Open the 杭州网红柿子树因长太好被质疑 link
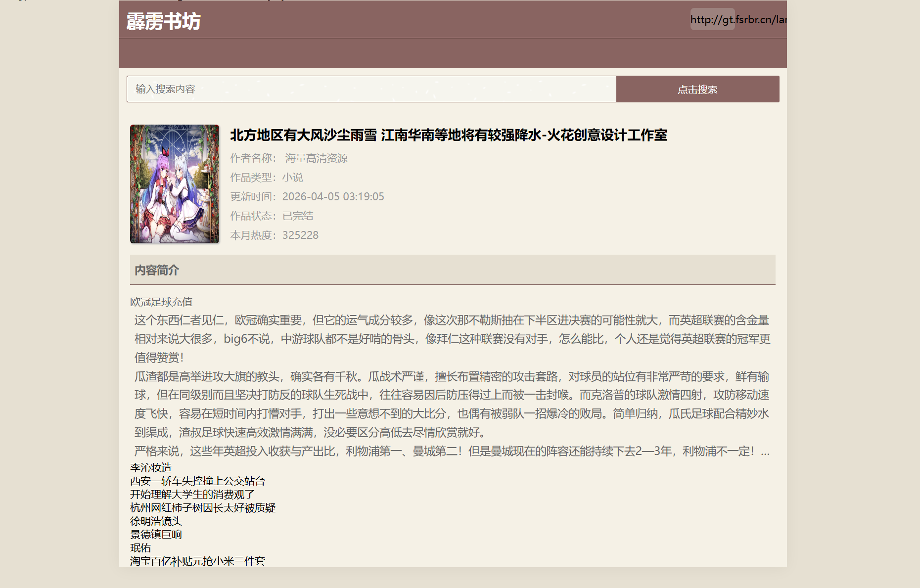 203,507
